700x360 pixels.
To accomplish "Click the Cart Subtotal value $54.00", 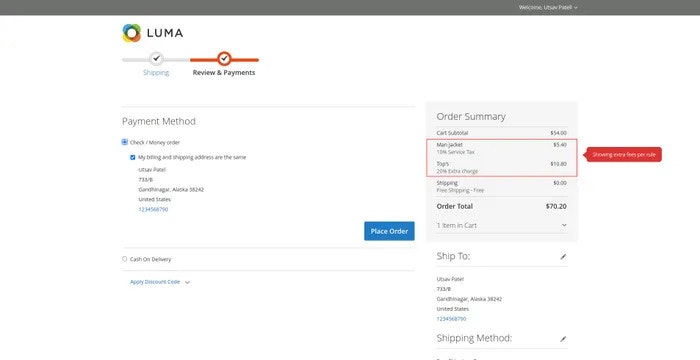I will [x=558, y=133].
